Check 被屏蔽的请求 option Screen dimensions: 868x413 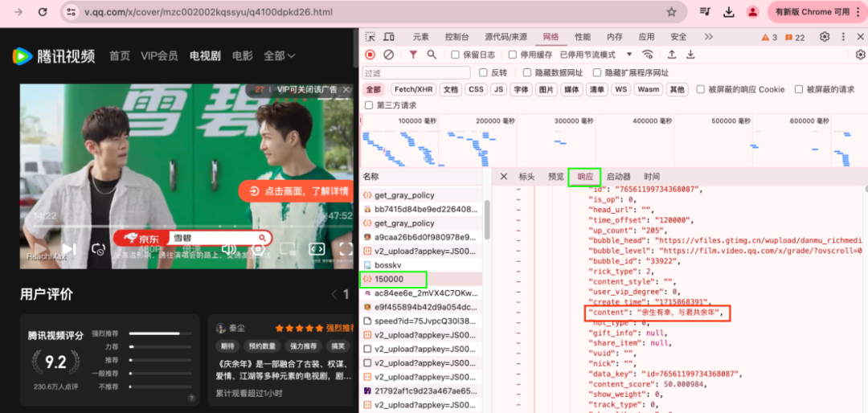point(799,89)
